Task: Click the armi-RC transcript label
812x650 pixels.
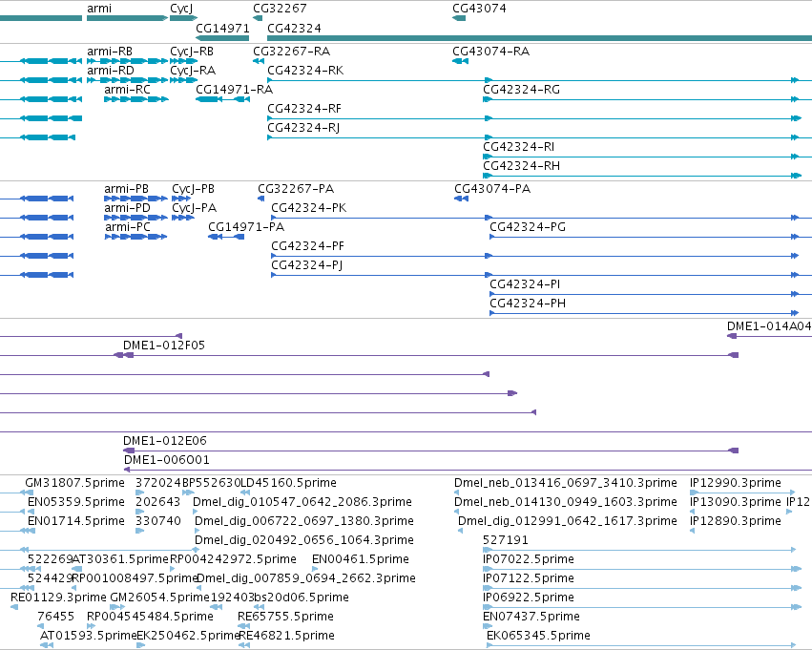Action: (128, 90)
